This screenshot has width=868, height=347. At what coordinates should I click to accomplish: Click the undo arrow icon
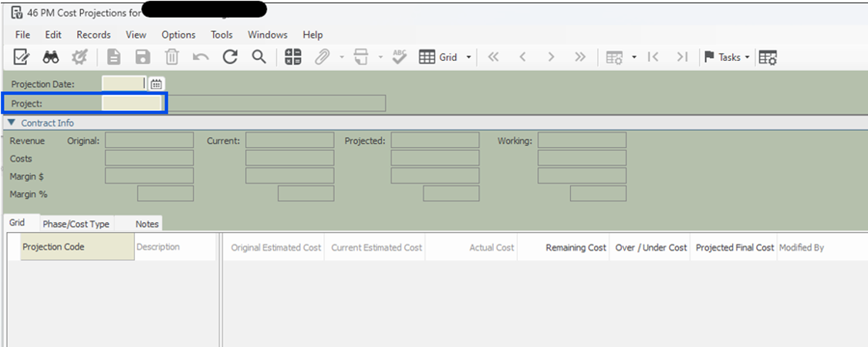[x=201, y=57]
